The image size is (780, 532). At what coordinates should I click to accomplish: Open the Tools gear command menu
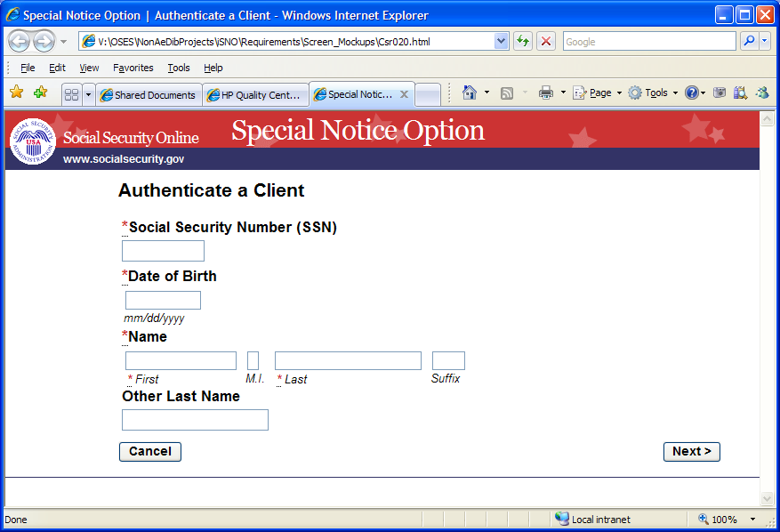pyautogui.click(x=653, y=93)
